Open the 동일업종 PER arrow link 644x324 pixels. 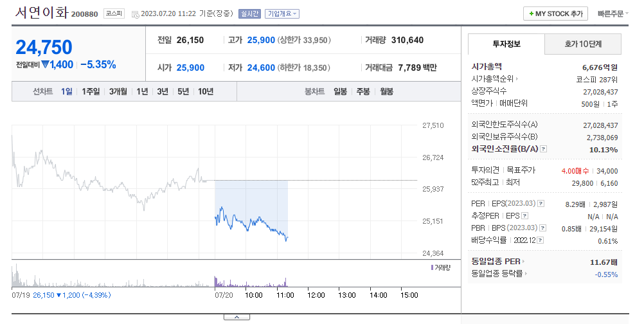pyautogui.click(x=498, y=262)
